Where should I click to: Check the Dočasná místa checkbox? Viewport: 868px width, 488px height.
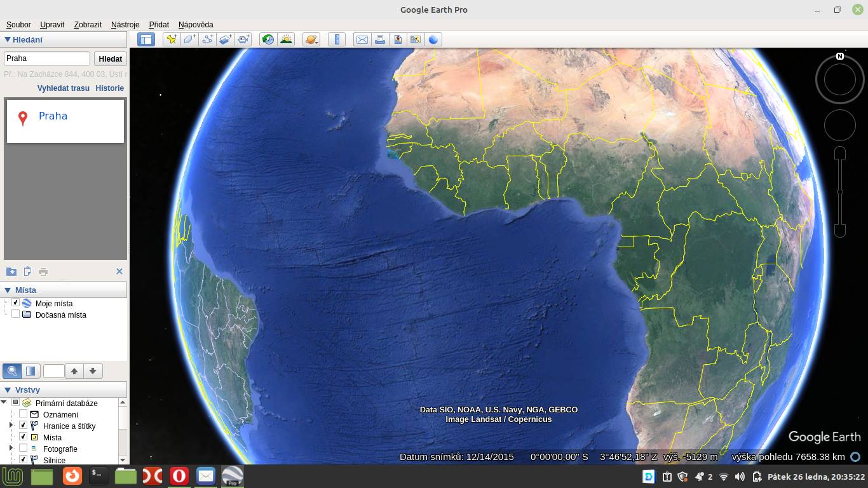tap(16, 314)
